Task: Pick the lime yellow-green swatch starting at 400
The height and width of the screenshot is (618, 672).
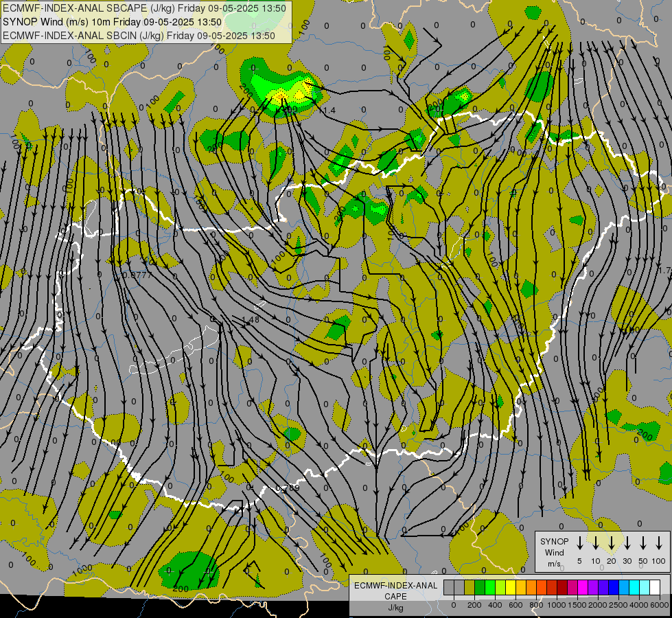Action: tap(500, 587)
